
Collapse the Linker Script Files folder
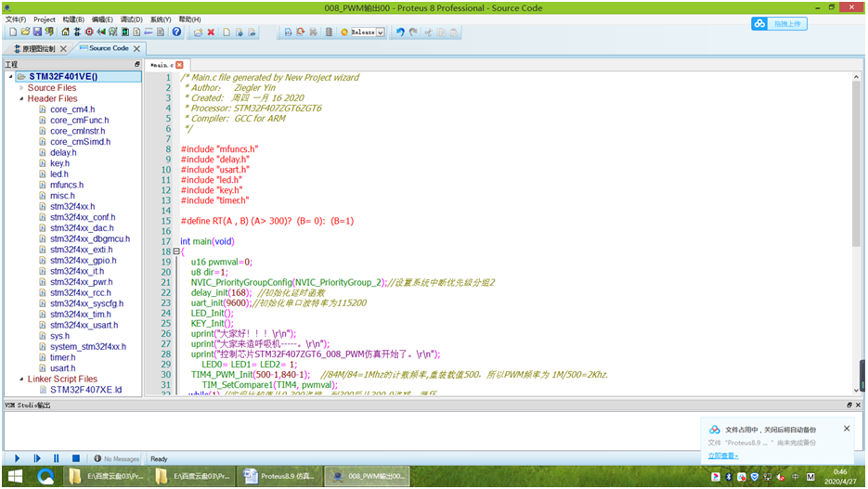tap(21, 379)
